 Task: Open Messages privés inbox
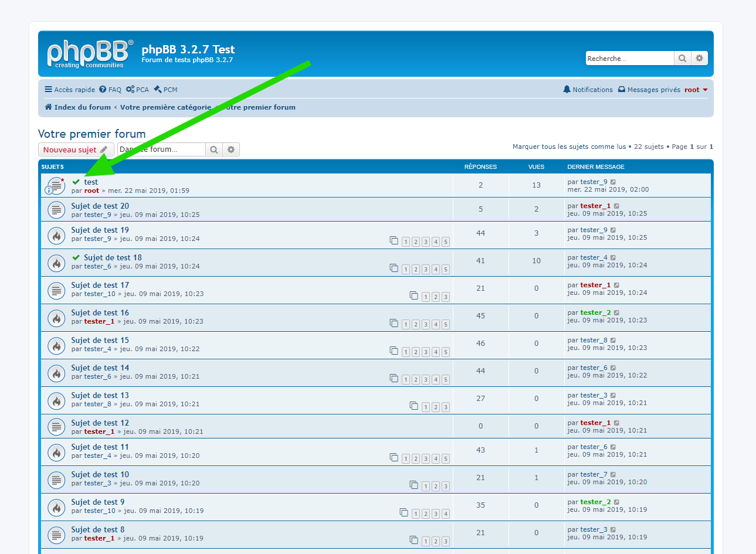tap(649, 90)
